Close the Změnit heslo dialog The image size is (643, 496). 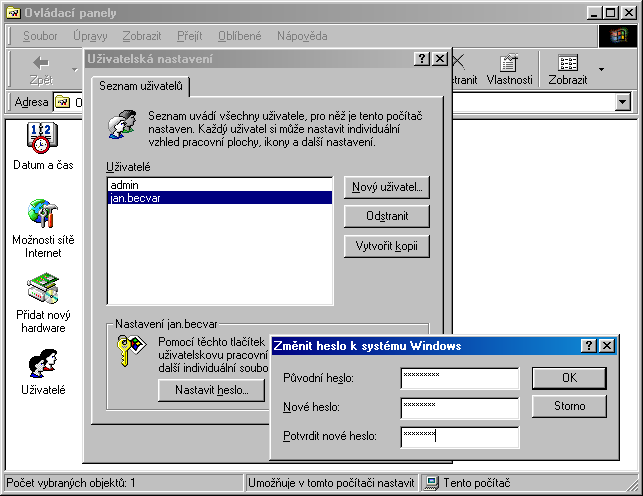607,346
